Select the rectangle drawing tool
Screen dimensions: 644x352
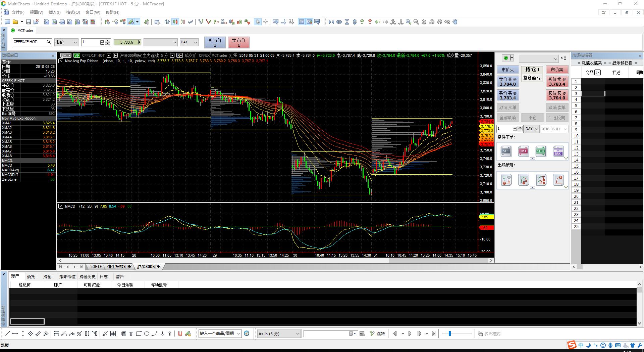139,334
